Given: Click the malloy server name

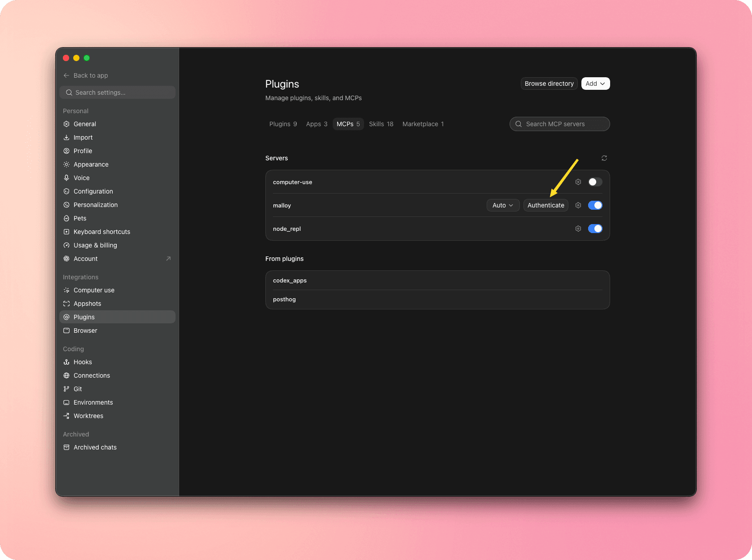Looking at the screenshot, I should coord(282,205).
